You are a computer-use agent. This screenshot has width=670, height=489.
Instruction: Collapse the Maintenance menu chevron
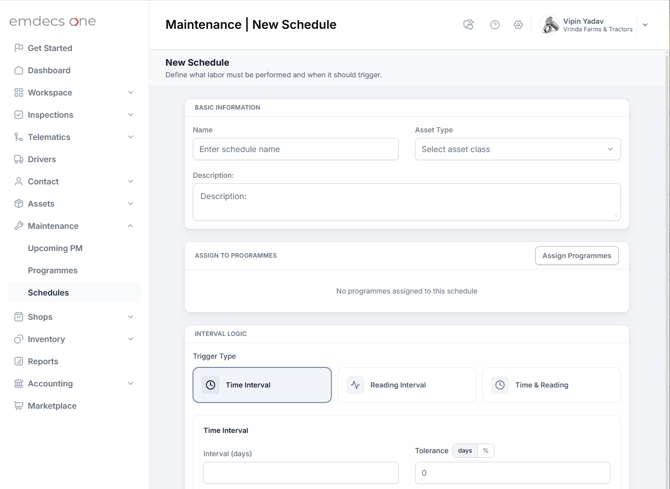click(x=131, y=226)
